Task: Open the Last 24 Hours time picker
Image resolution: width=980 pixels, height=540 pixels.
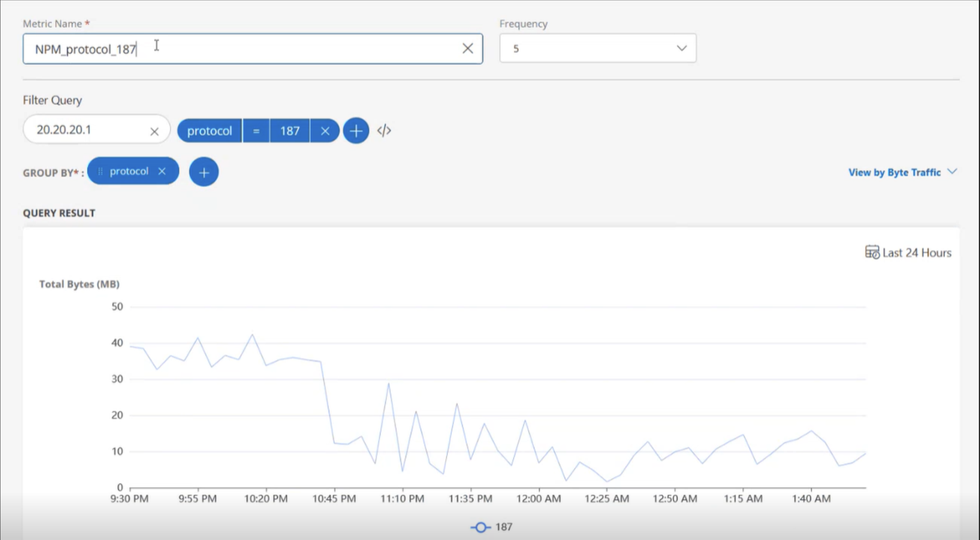Action: (x=908, y=252)
